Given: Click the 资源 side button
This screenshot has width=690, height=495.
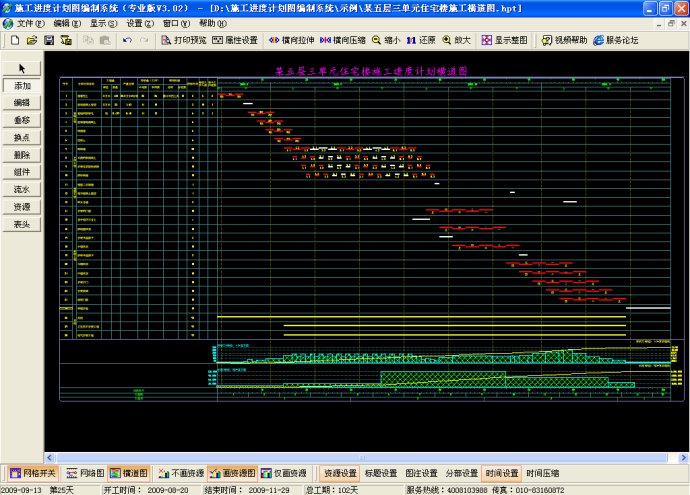Looking at the screenshot, I should coord(22,207).
